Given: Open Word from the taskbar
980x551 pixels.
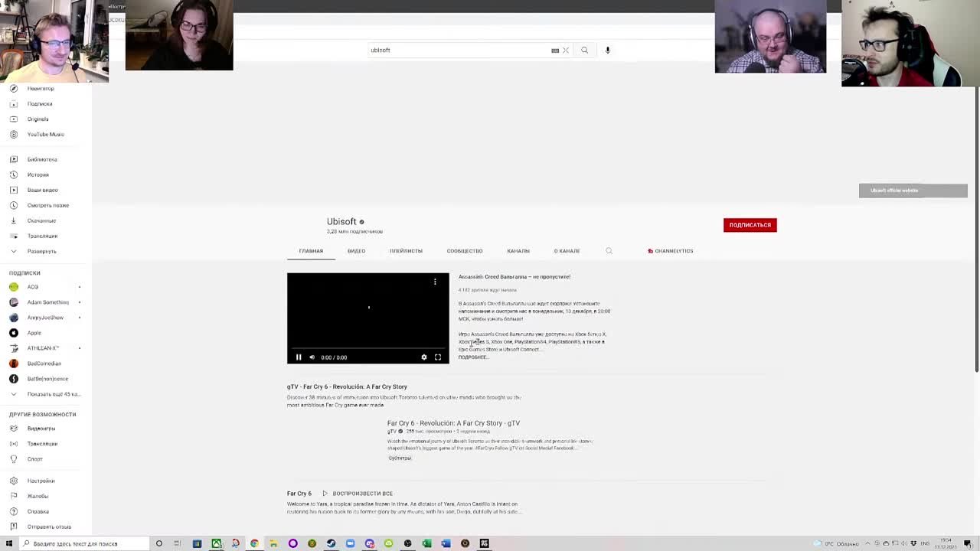Looking at the screenshot, I should (446, 543).
